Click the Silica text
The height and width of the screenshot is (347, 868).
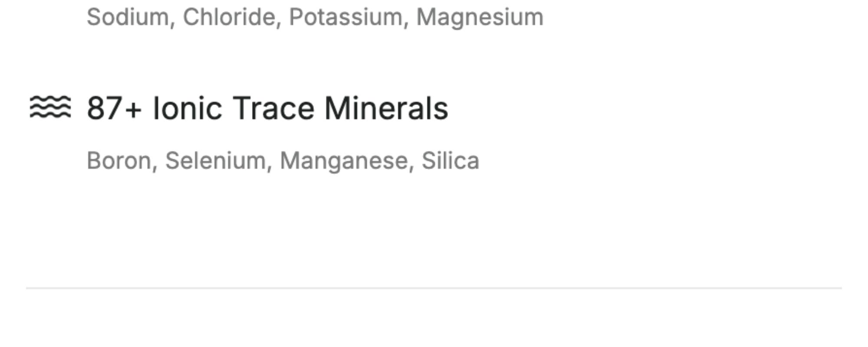click(450, 160)
